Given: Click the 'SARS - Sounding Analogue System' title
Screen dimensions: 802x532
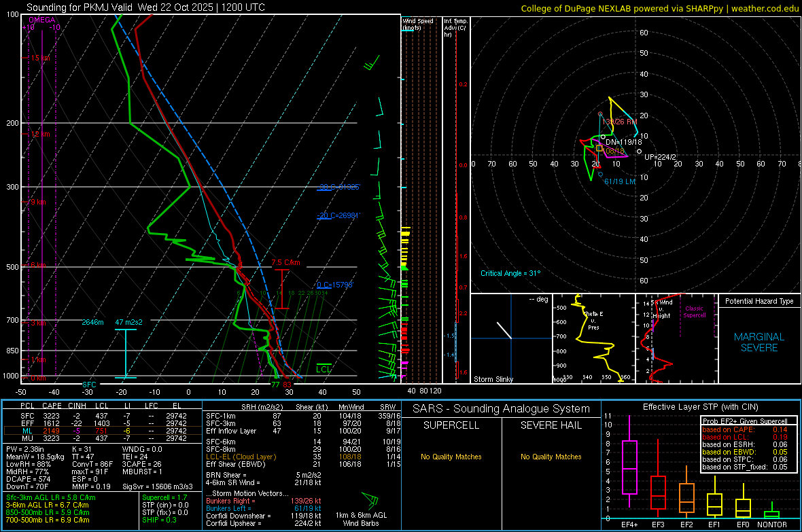Looking at the screenshot, I should (x=502, y=409).
